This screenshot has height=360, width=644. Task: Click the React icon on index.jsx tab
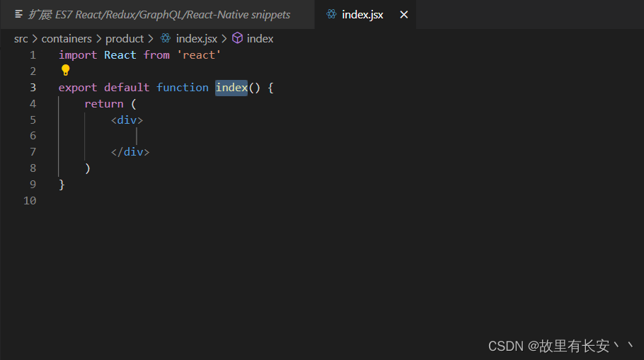(331, 14)
